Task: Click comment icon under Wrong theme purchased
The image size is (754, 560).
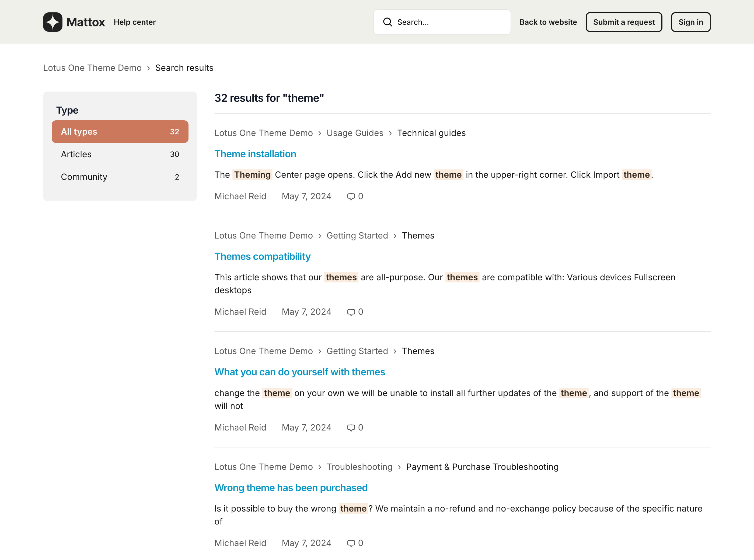Action: coord(351,543)
